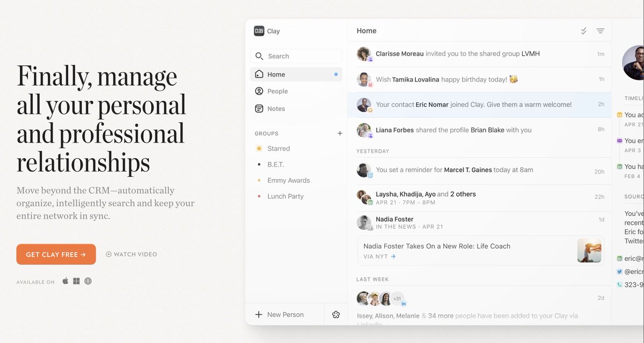This screenshot has width=644, height=343.
Task: Click Clarisse Moreau's avatar
Action: pos(364,54)
